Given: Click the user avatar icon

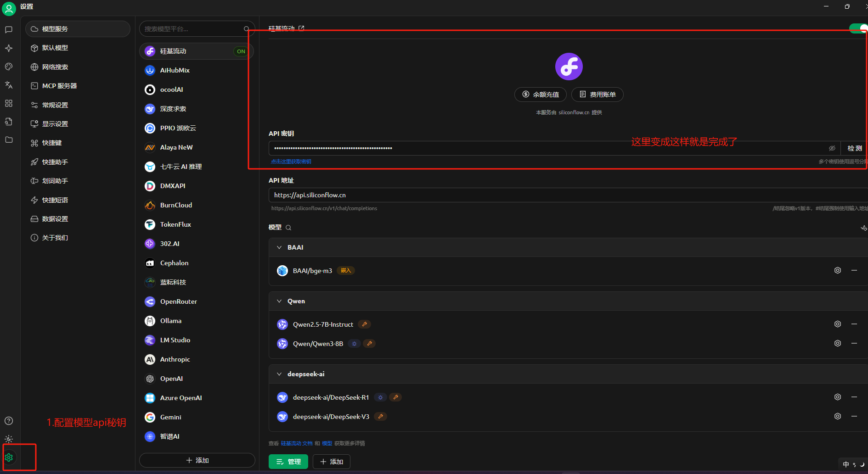Looking at the screenshot, I should [9, 8].
